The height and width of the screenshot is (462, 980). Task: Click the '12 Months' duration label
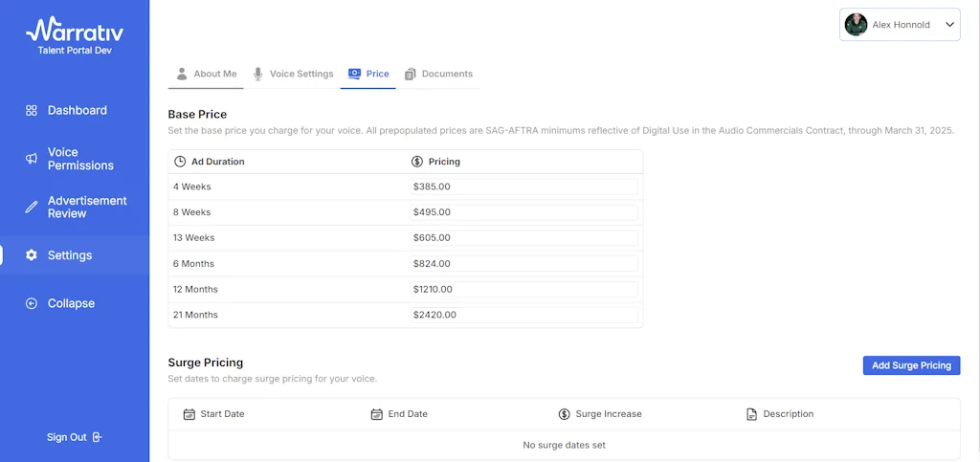click(195, 289)
